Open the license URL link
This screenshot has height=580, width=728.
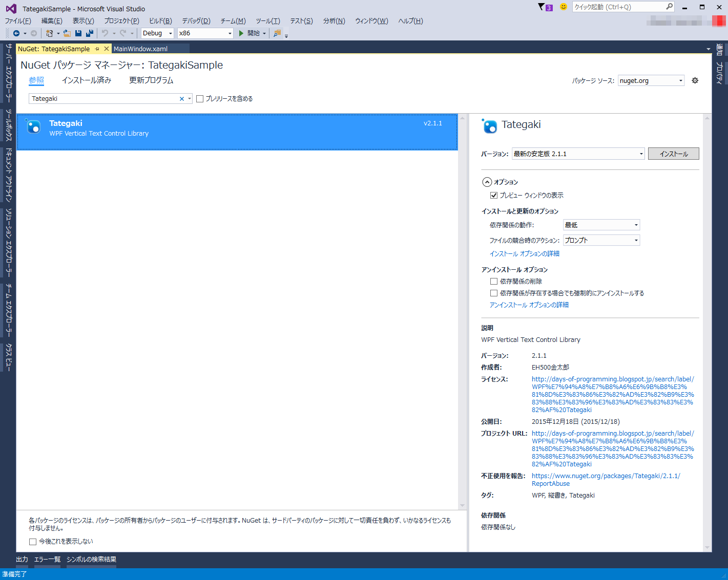coord(613,395)
